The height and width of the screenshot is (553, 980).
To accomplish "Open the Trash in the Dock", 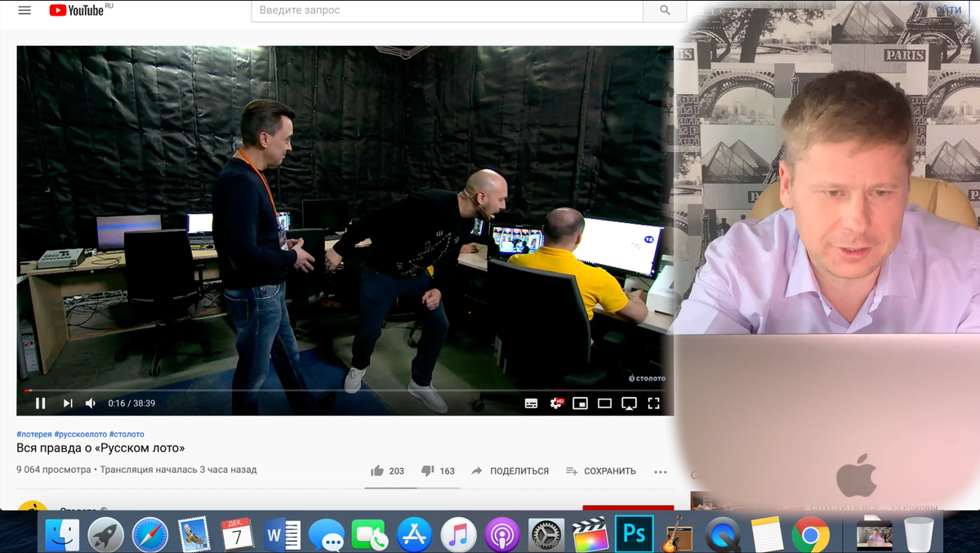I will pos(920,535).
